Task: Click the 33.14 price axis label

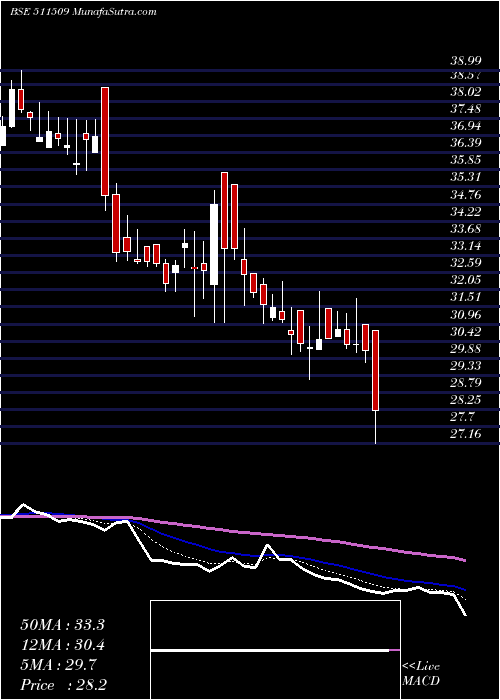Action: (x=466, y=246)
